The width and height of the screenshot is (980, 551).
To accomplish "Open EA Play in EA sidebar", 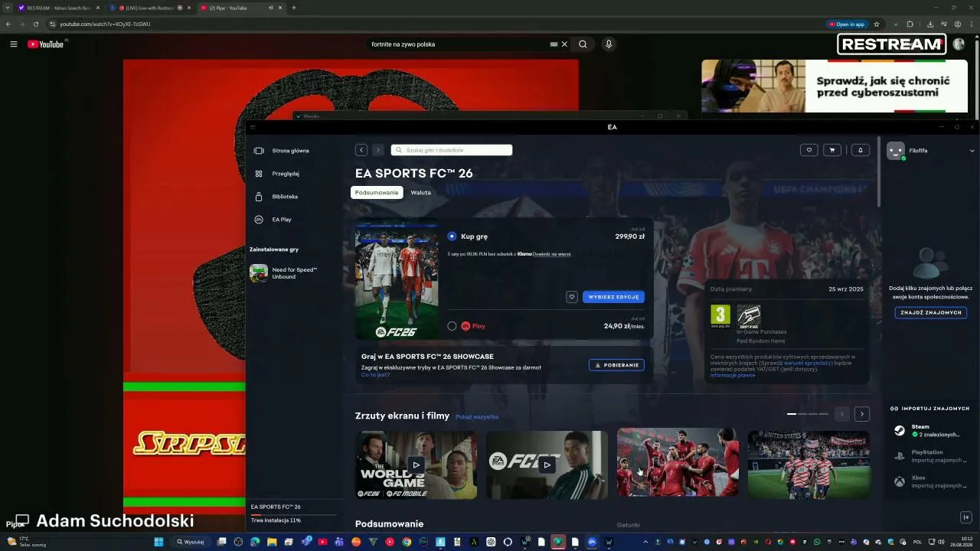I will point(273,220).
